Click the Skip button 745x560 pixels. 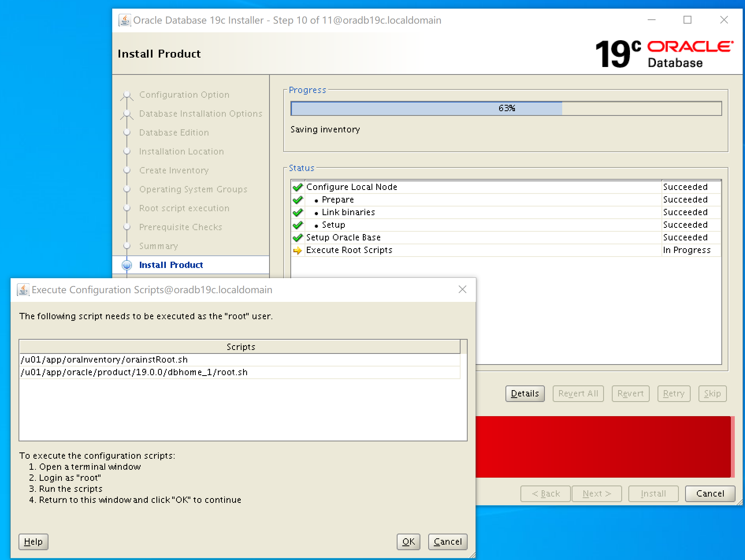coord(713,394)
